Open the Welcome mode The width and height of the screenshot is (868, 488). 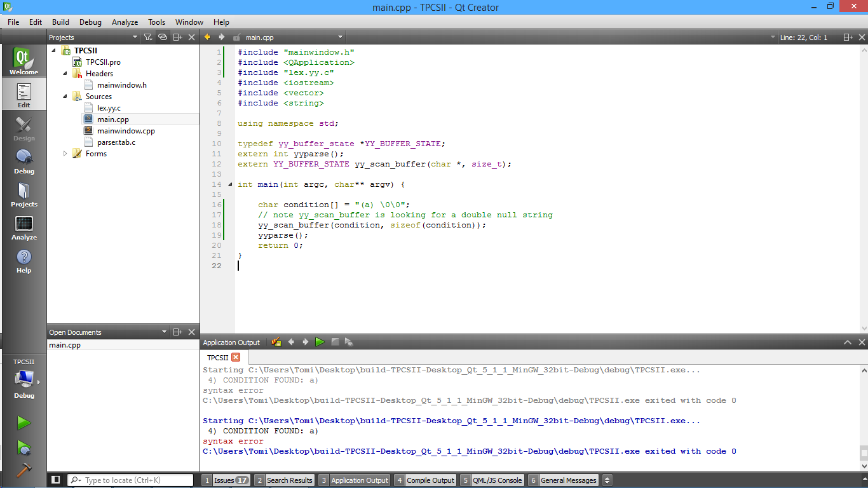24,62
